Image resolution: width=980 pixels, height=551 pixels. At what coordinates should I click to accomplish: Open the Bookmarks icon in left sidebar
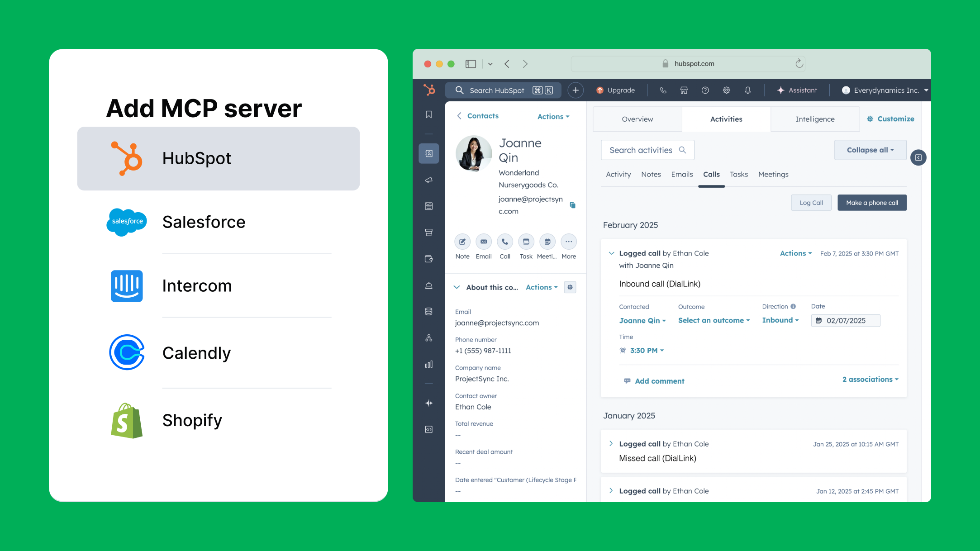point(428,114)
